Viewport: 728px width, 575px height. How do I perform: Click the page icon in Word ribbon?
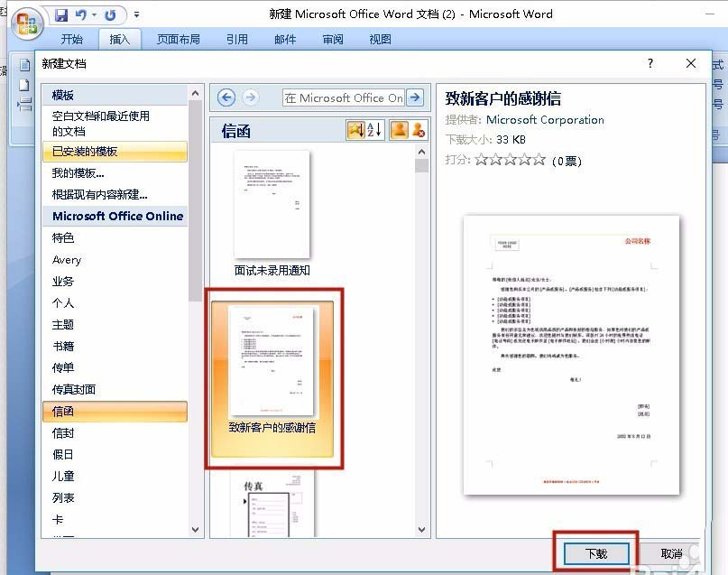pos(24,65)
